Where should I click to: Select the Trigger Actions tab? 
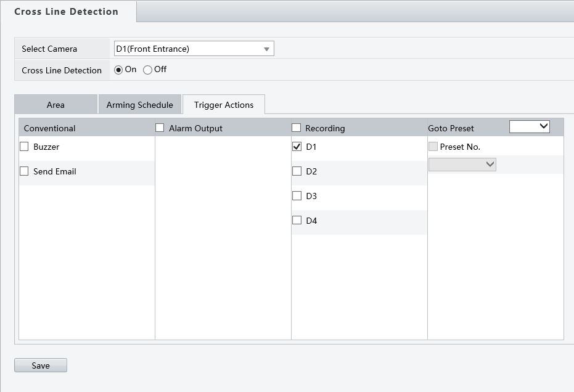pyautogui.click(x=223, y=105)
